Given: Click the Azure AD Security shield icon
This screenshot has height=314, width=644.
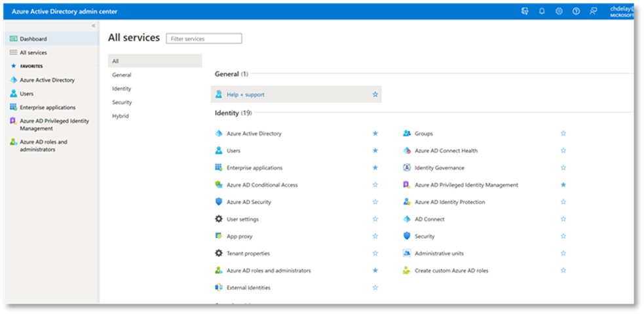Looking at the screenshot, I should click(x=219, y=202).
